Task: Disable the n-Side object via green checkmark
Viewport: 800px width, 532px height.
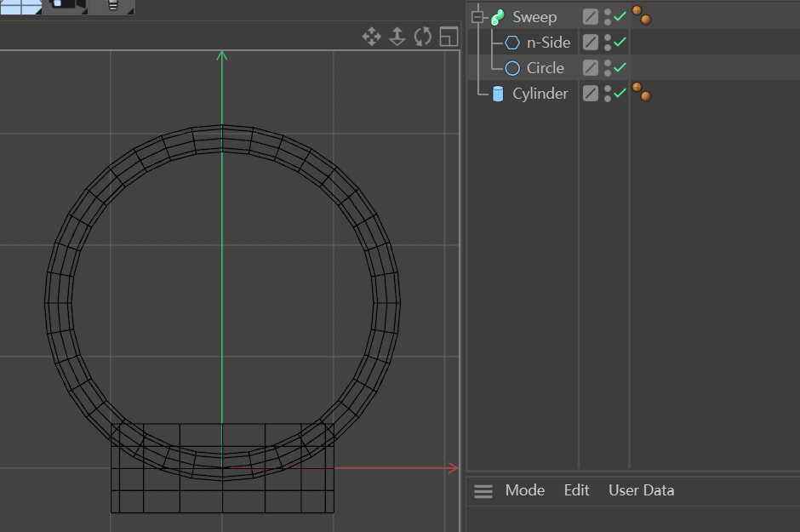Action: [x=620, y=42]
